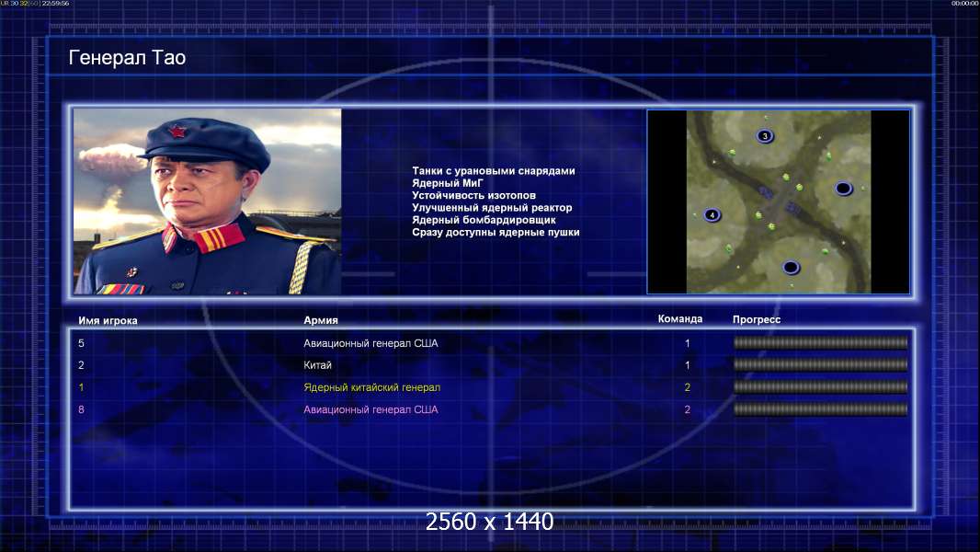Image resolution: width=980 pixels, height=552 pixels.
Task: Select the yellow 'Ядерный китайский генерал' row
Action: [x=491, y=387]
